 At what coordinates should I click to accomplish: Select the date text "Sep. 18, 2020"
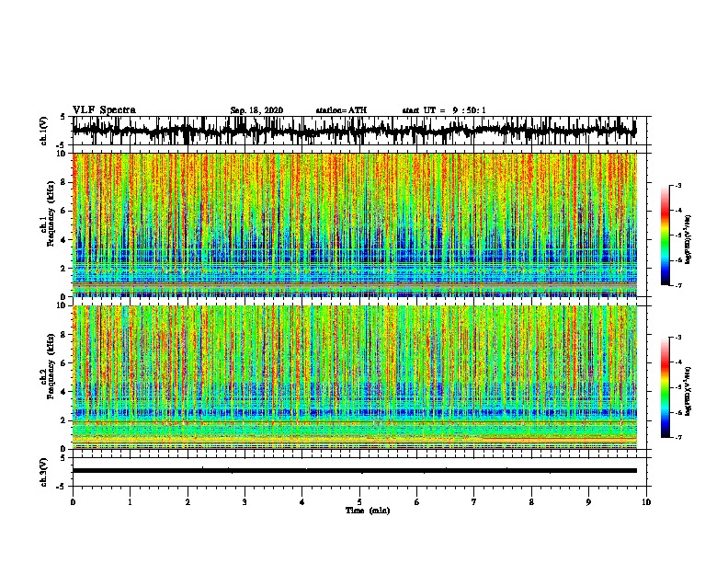pos(256,110)
